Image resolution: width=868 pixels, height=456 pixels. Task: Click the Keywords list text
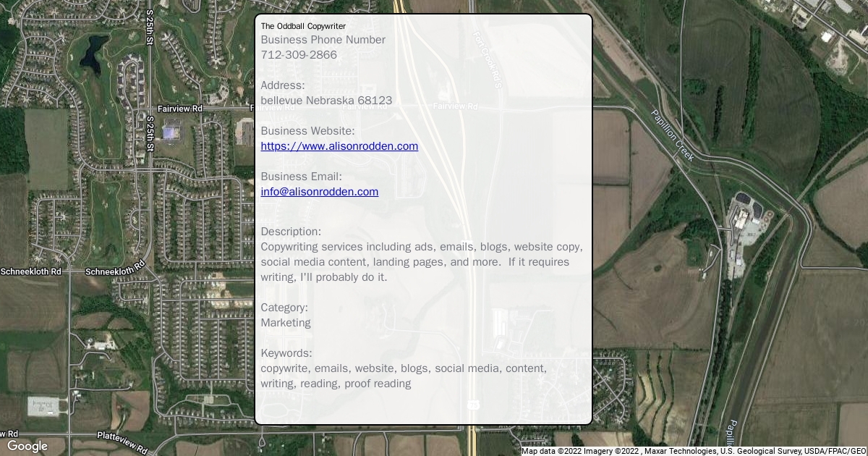click(404, 376)
